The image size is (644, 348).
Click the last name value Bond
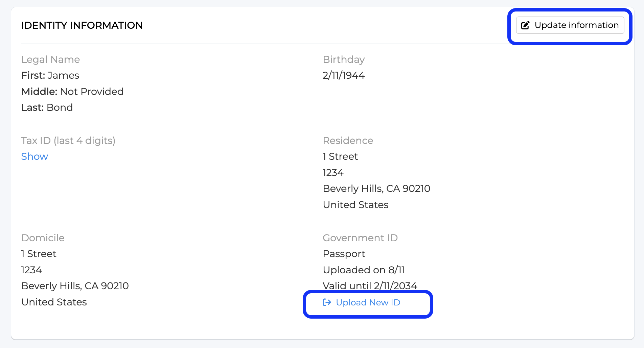click(x=60, y=107)
